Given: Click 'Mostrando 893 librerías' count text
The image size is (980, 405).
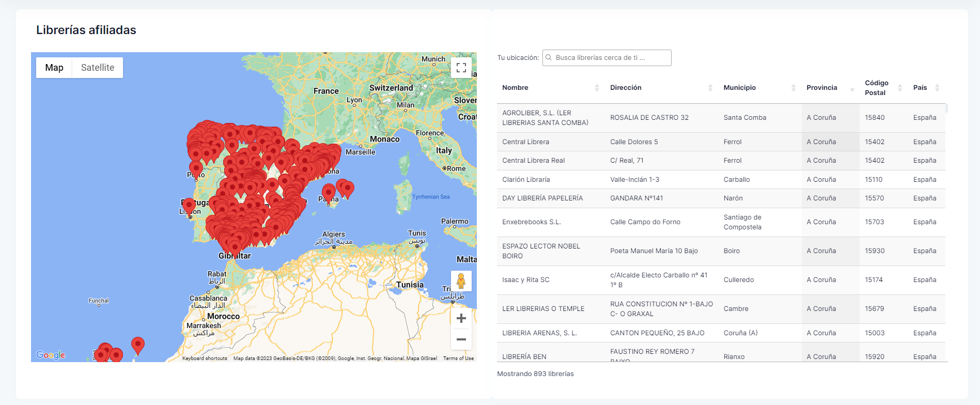Looking at the screenshot, I should pos(535,374).
